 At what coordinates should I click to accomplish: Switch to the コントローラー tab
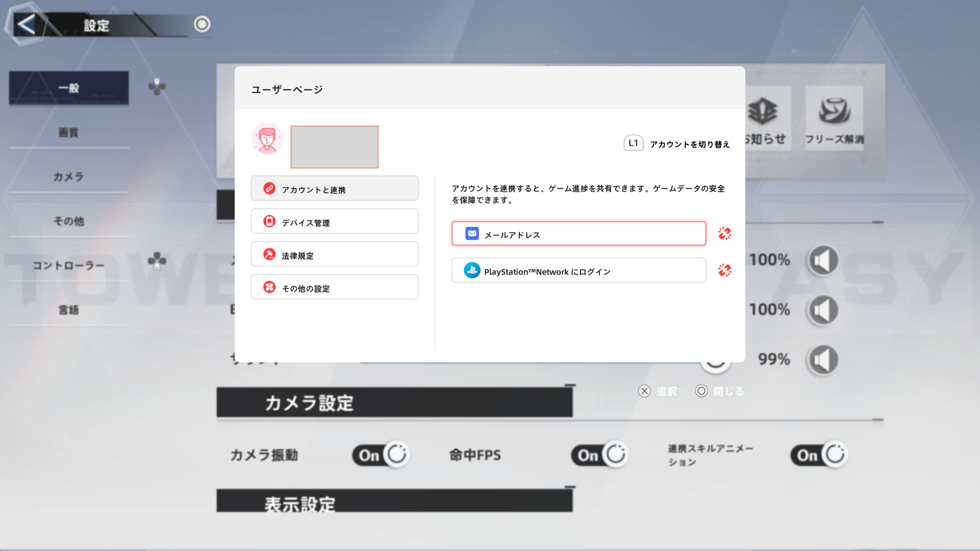click(69, 265)
